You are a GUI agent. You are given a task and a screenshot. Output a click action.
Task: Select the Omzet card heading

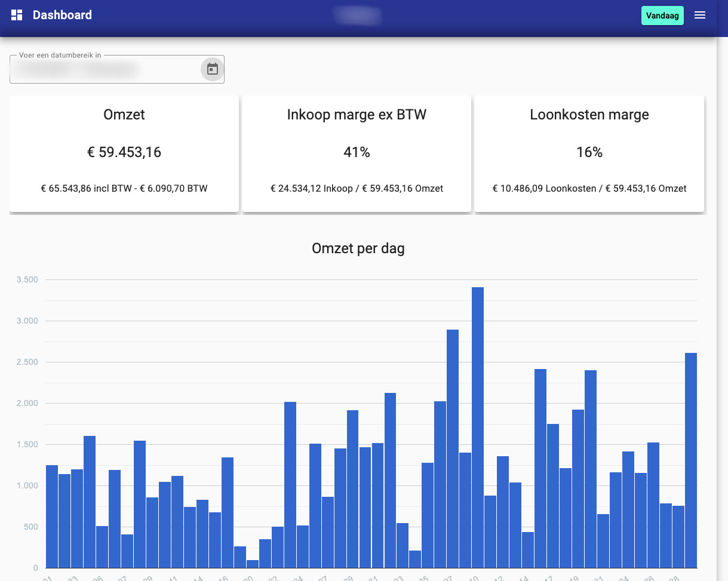click(124, 115)
